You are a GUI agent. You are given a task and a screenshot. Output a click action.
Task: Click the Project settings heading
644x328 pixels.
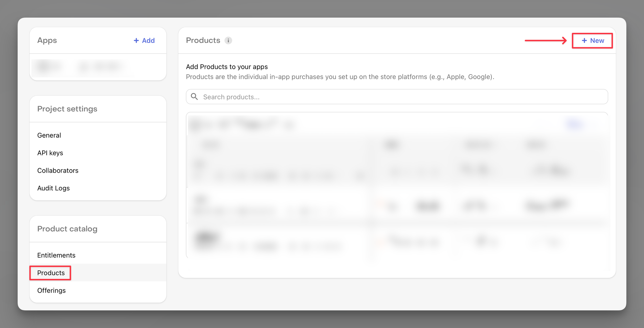pos(67,109)
